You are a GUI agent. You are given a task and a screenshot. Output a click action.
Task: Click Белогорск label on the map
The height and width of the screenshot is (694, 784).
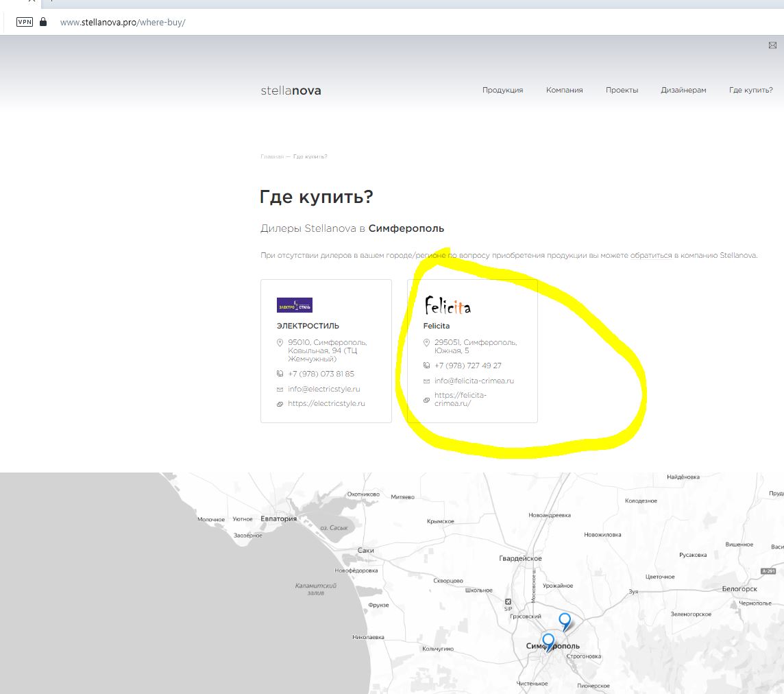739,589
